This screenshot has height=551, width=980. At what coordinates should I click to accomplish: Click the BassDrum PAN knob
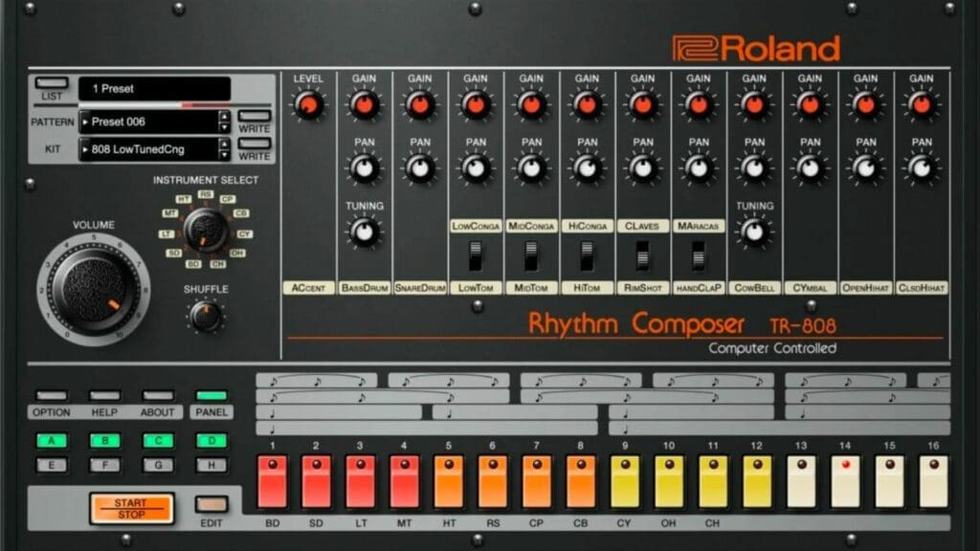point(365,168)
